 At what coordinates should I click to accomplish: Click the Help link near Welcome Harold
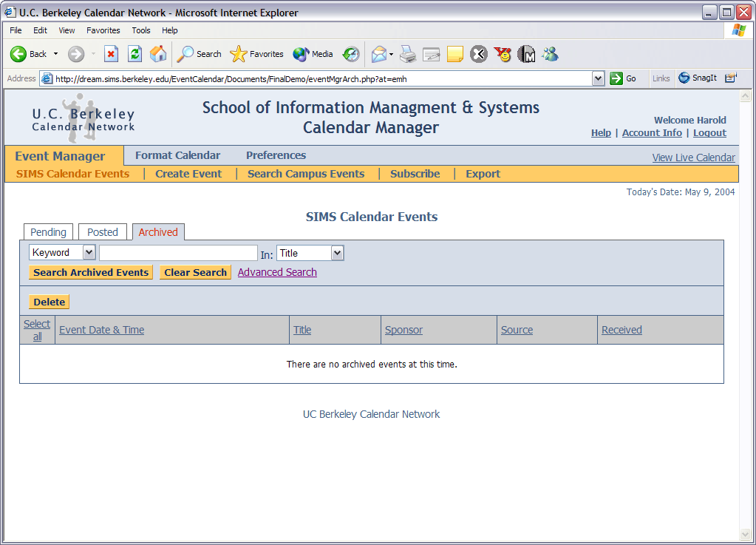coord(601,133)
